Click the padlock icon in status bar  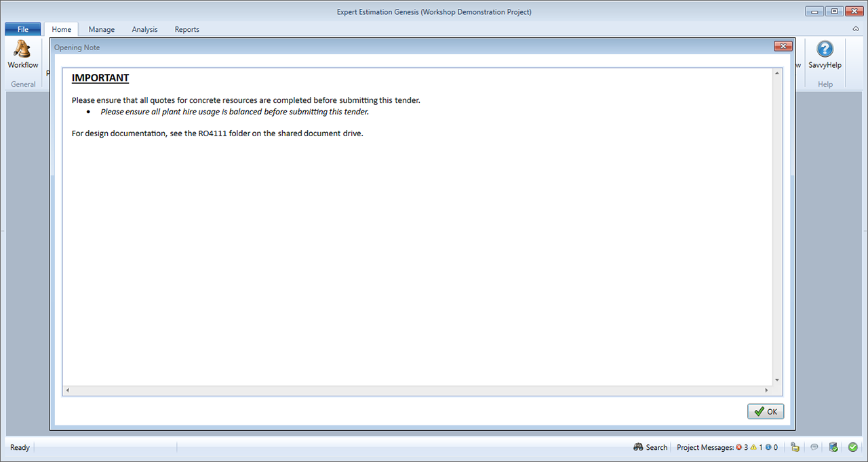tap(795, 448)
